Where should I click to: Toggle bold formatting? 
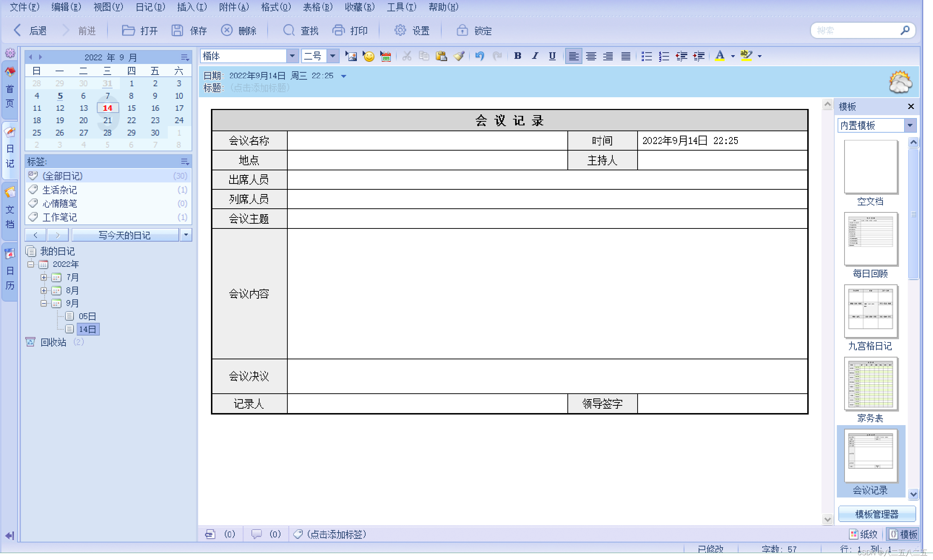(x=517, y=56)
